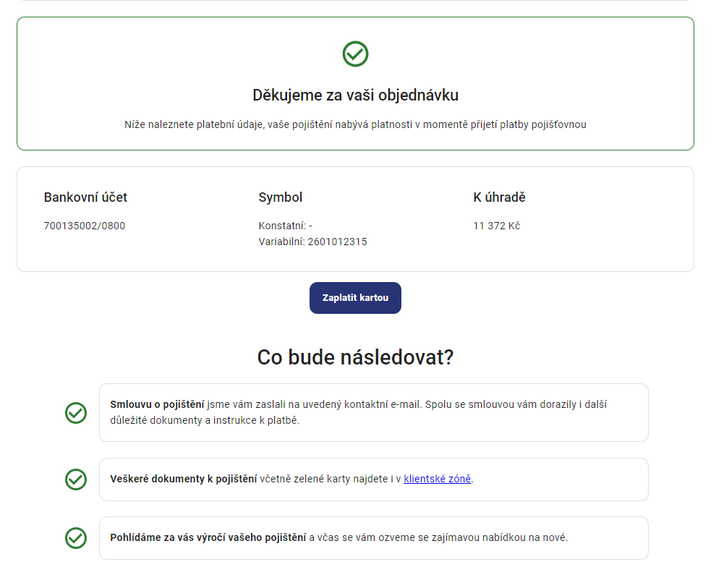Click the large green checkmark confirmation icon

355,54
